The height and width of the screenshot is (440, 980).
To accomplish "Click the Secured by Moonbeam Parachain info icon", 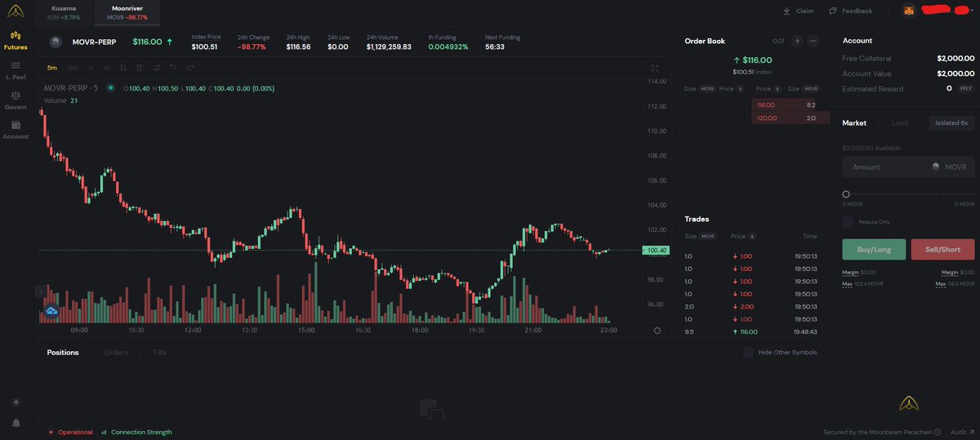I will [x=937, y=432].
